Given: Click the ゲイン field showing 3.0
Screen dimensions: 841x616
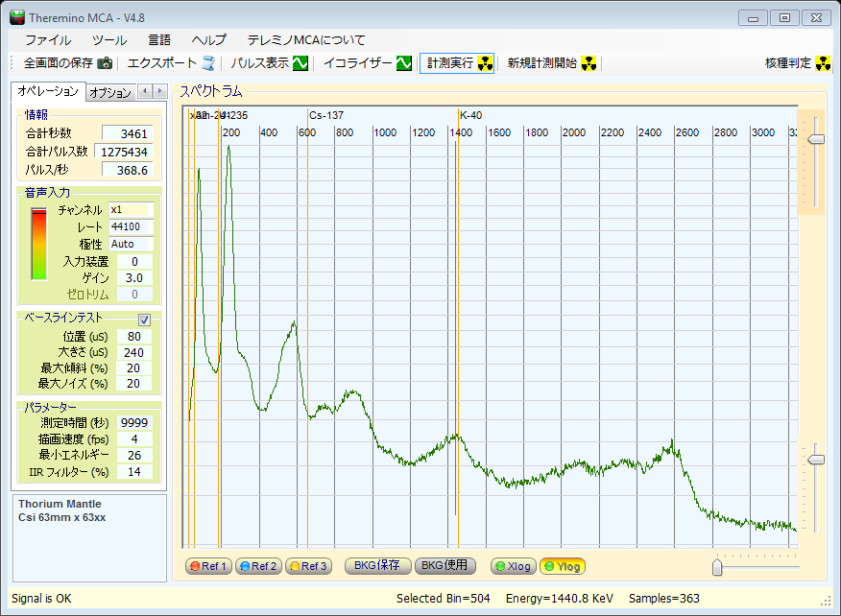Looking at the screenshot, I should tap(134, 277).
